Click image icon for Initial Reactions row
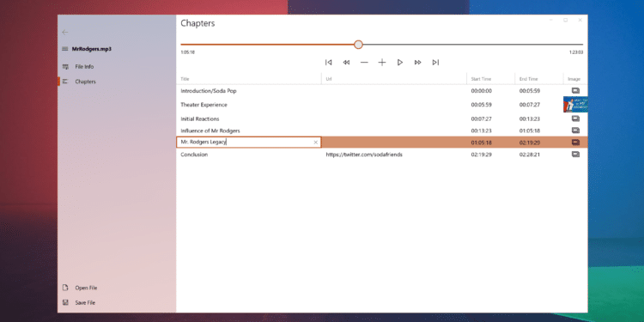 (x=575, y=118)
